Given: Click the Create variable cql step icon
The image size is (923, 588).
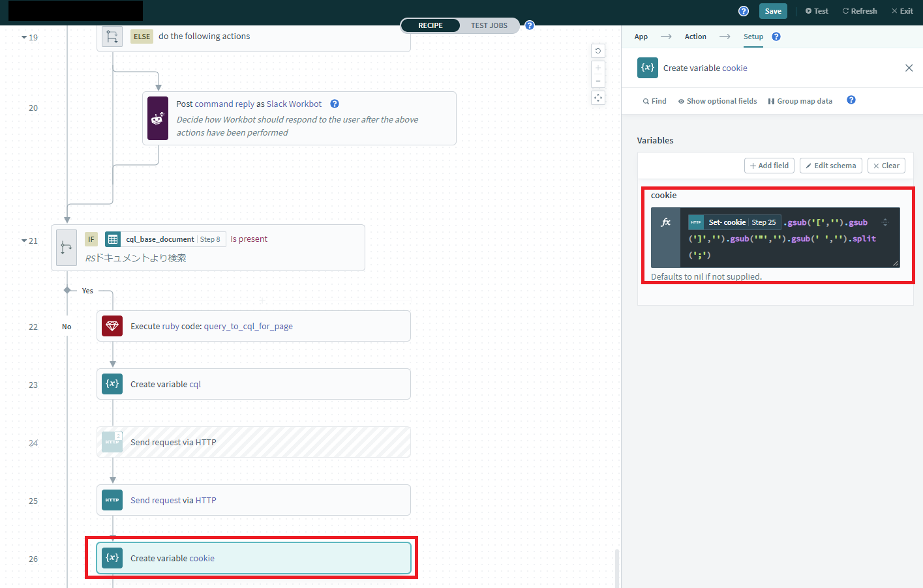Looking at the screenshot, I should [x=112, y=384].
